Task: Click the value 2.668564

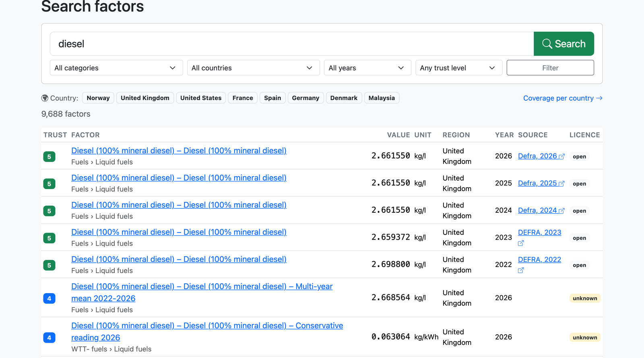Action: coord(390,298)
